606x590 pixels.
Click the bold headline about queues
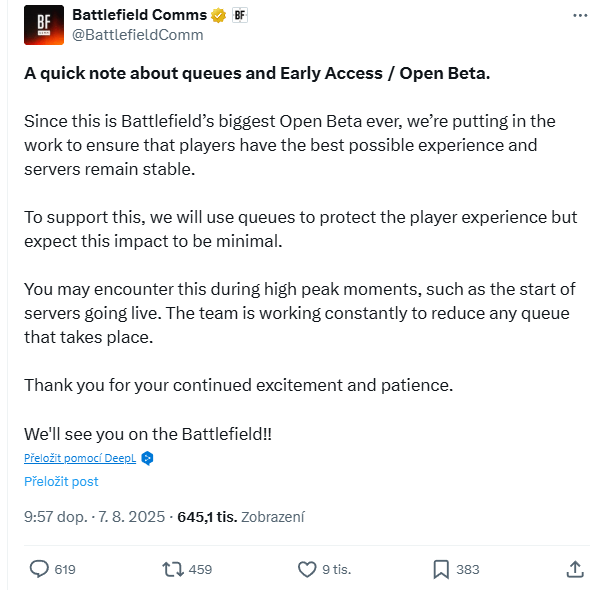(x=258, y=75)
